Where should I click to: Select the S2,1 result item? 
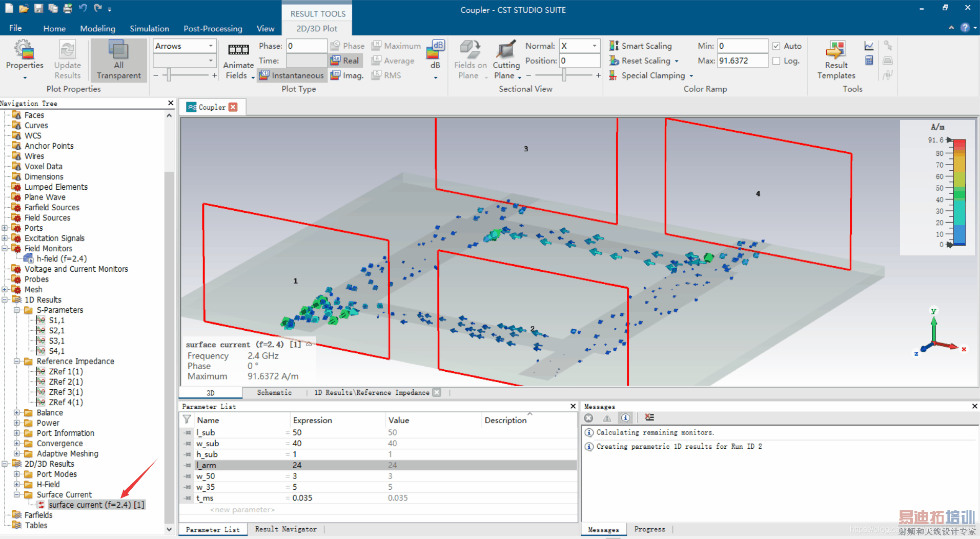56,331
